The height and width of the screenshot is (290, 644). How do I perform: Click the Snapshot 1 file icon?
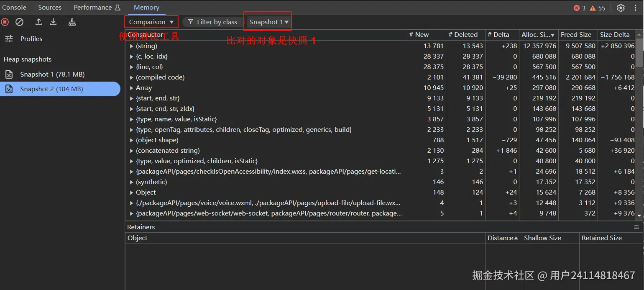click(x=9, y=74)
